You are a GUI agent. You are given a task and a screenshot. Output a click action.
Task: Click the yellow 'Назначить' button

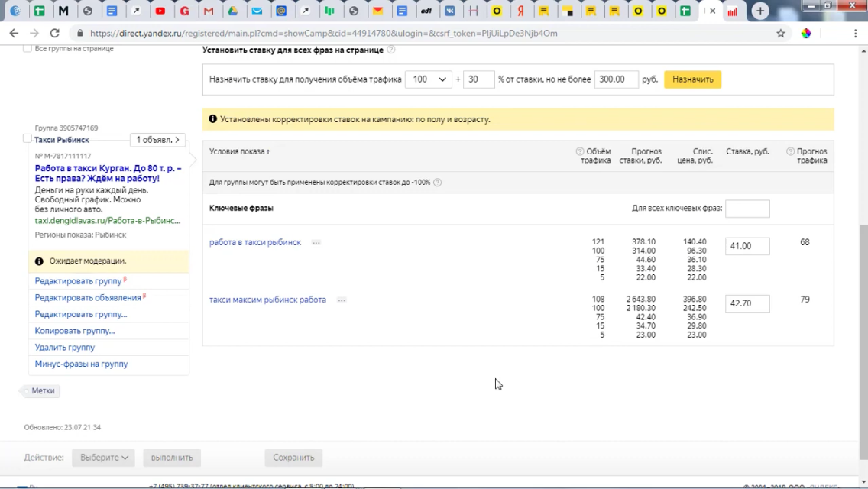pyautogui.click(x=692, y=79)
